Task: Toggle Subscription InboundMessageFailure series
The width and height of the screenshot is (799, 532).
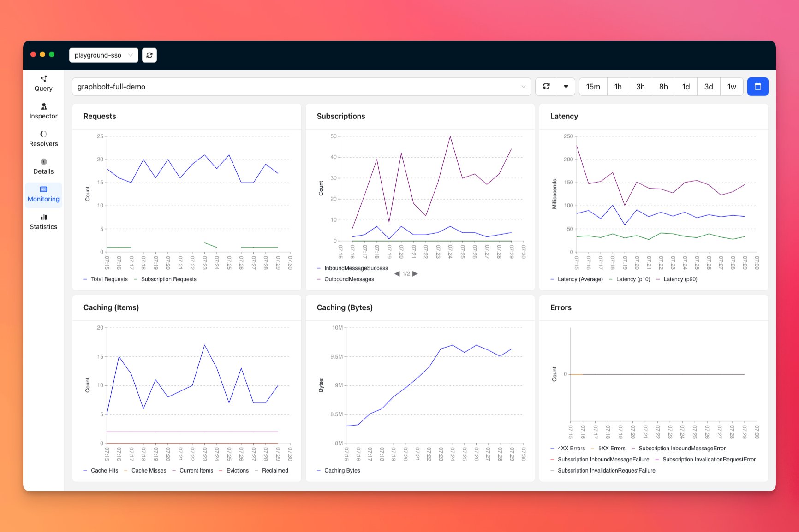Action: click(600, 460)
